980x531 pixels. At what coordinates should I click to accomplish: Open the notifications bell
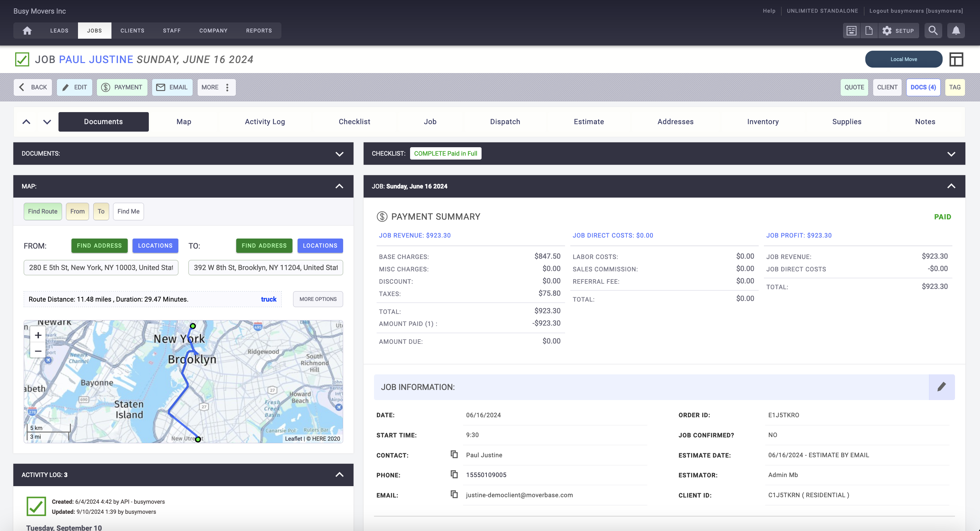coord(956,31)
